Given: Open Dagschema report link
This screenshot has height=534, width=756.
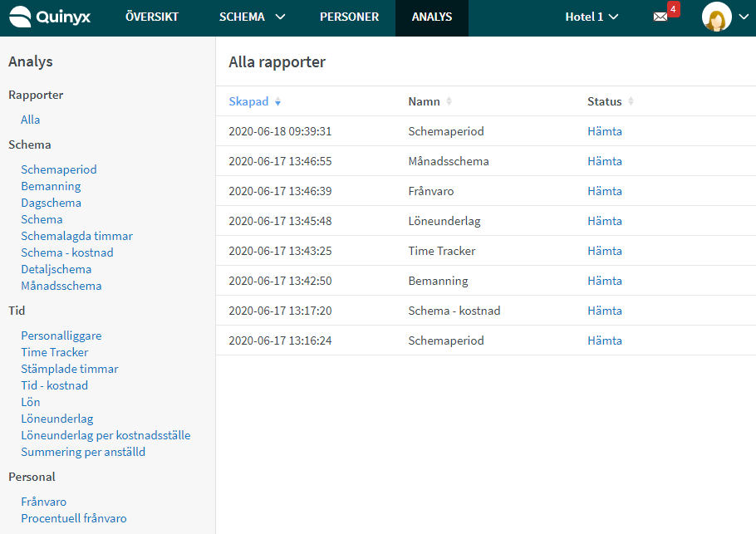Looking at the screenshot, I should (52, 203).
